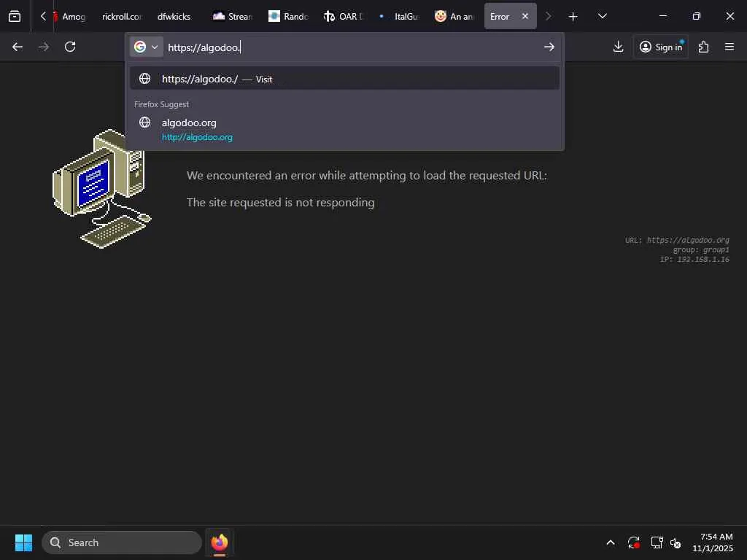Click the Sign in account button

pyautogui.click(x=661, y=47)
